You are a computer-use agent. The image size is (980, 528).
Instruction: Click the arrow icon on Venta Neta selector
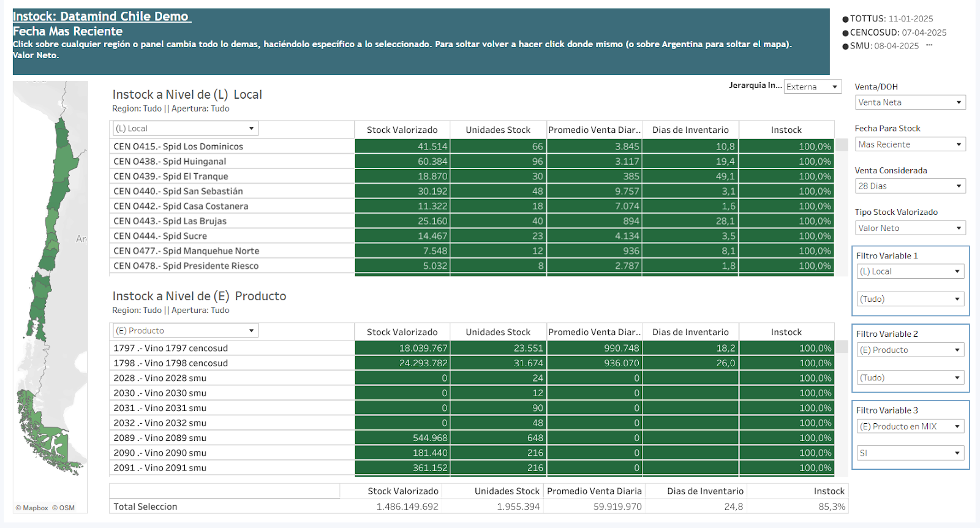coord(959,103)
